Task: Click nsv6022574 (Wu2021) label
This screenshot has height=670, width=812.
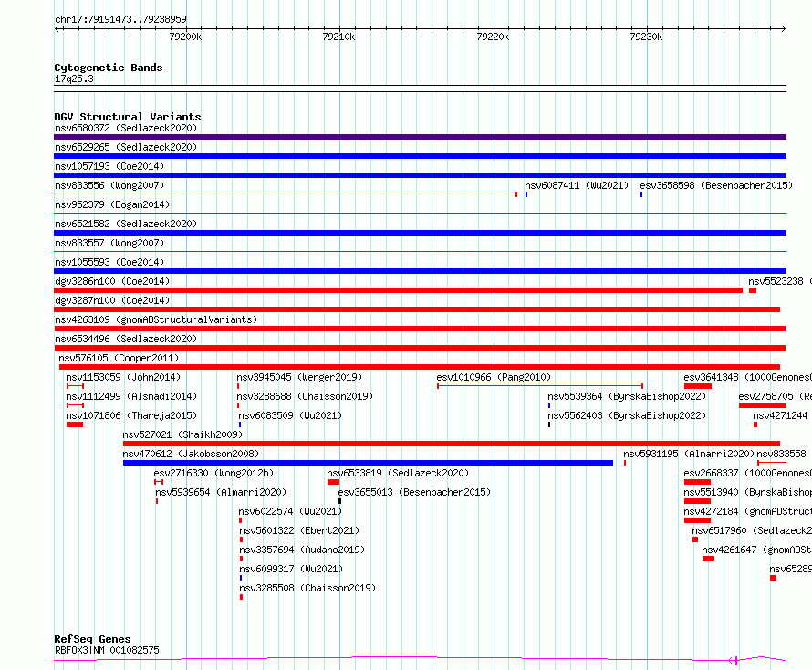Action: (290, 511)
